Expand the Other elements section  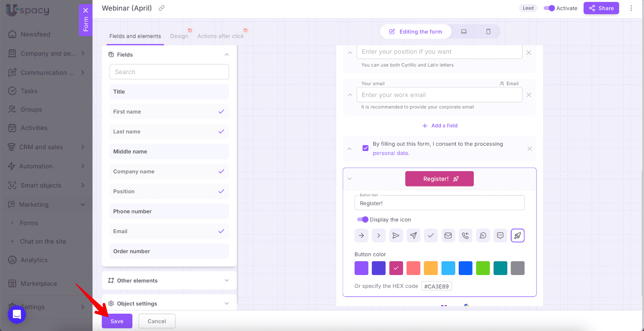(x=169, y=281)
